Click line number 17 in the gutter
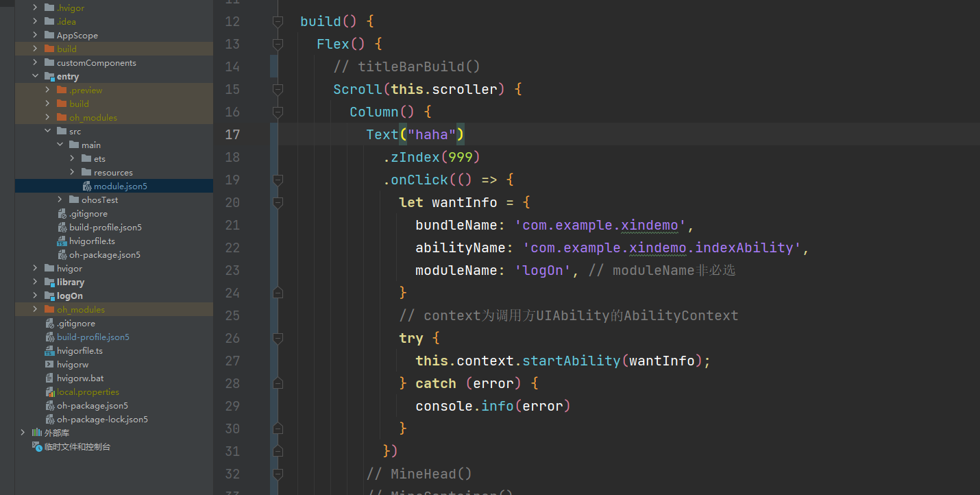The image size is (980, 495). tap(232, 135)
